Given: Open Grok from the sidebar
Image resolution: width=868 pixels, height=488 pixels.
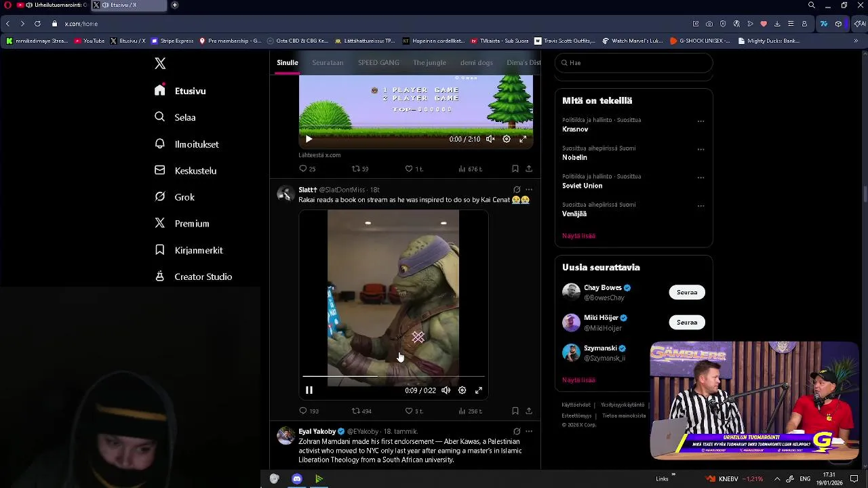Looking at the screenshot, I should point(174,197).
